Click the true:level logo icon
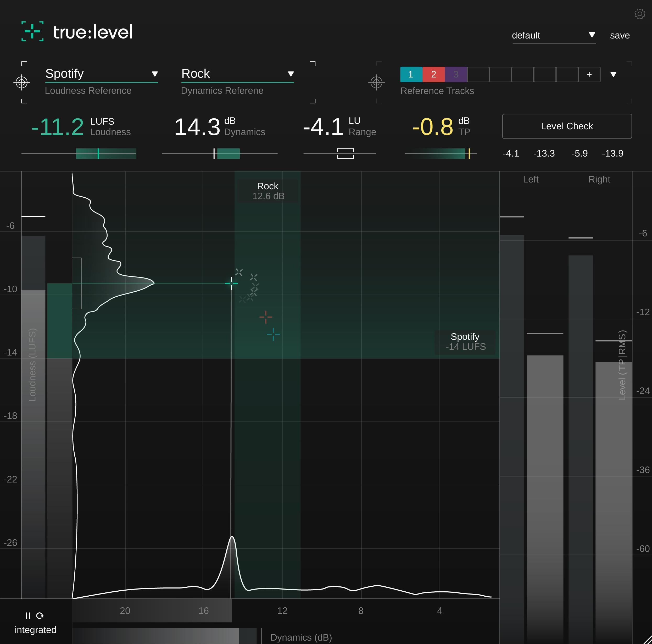Screen dimensions: 652x644 32,32
